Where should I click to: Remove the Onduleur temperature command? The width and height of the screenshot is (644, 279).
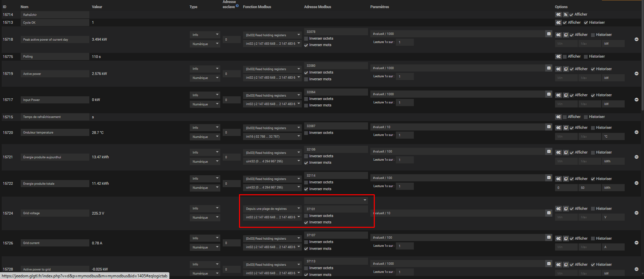(x=637, y=132)
